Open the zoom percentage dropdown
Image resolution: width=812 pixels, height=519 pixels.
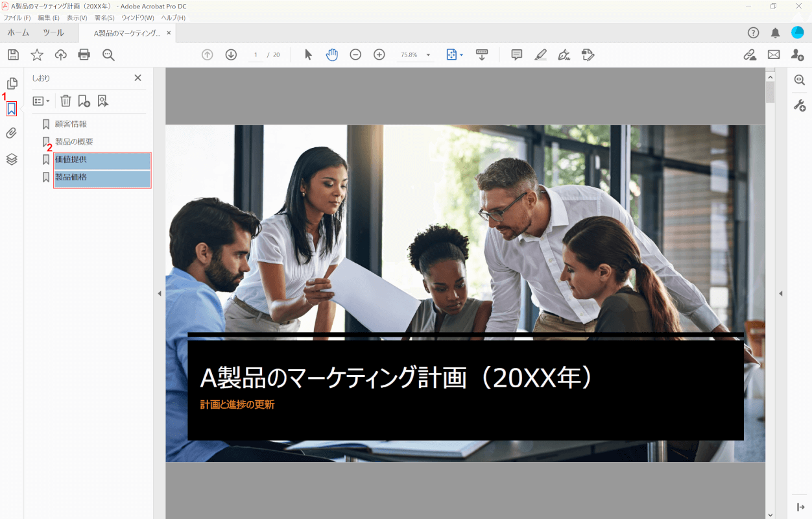pos(429,55)
